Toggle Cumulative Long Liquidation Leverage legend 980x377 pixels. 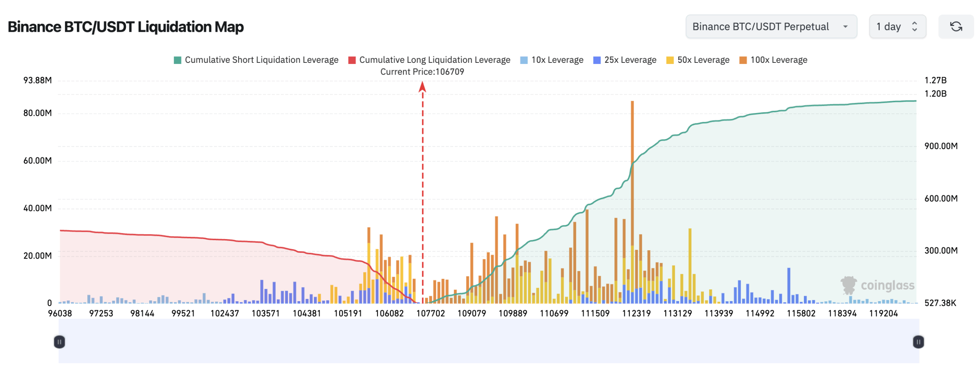[434, 60]
